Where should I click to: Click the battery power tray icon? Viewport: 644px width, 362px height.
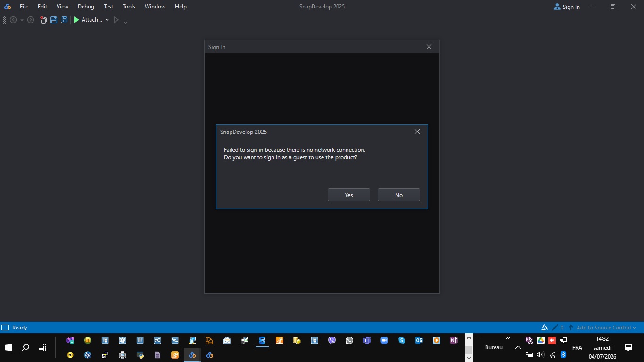[529, 354]
